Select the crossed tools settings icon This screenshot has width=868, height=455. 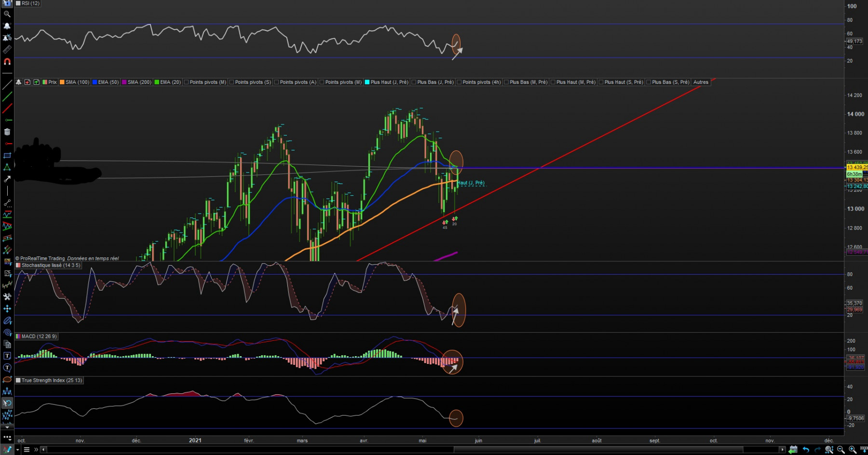[x=7, y=297]
